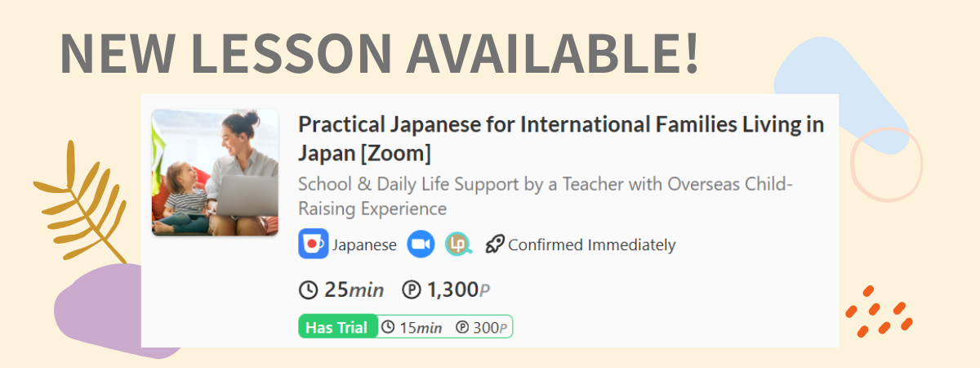Click the Confirmed Immediately label

point(591,245)
